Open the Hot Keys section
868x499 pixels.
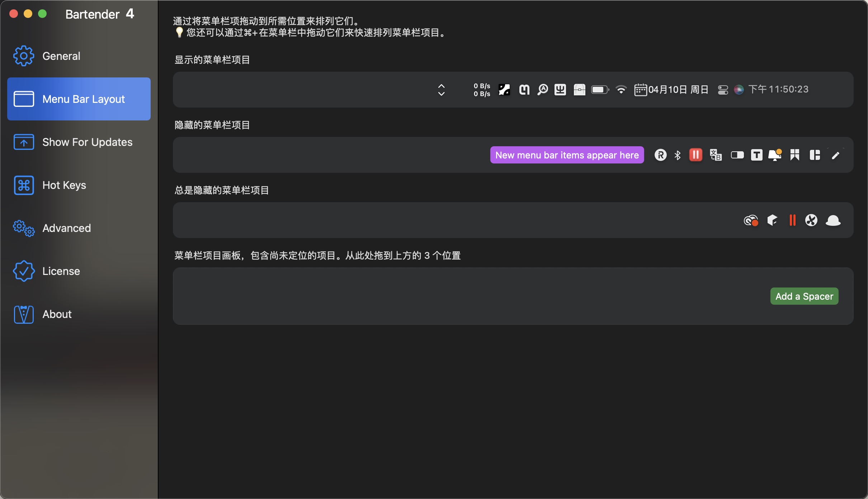pyautogui.click(x=64, y=185)
